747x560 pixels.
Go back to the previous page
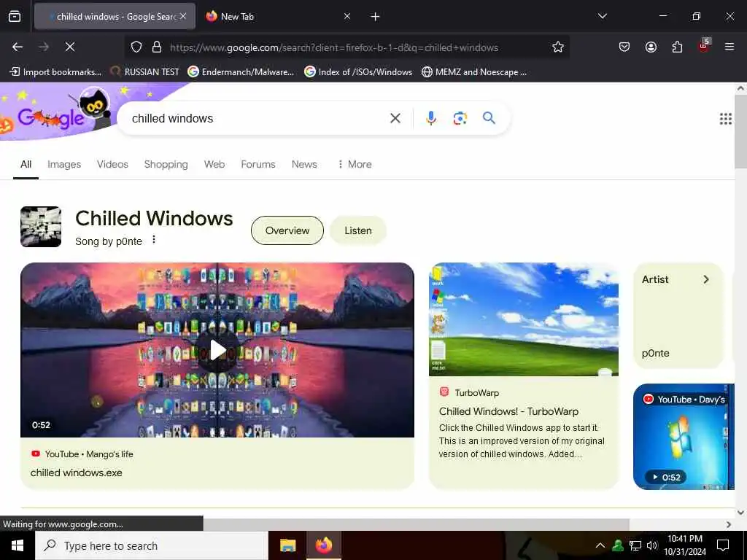click(x=18, y=47)
